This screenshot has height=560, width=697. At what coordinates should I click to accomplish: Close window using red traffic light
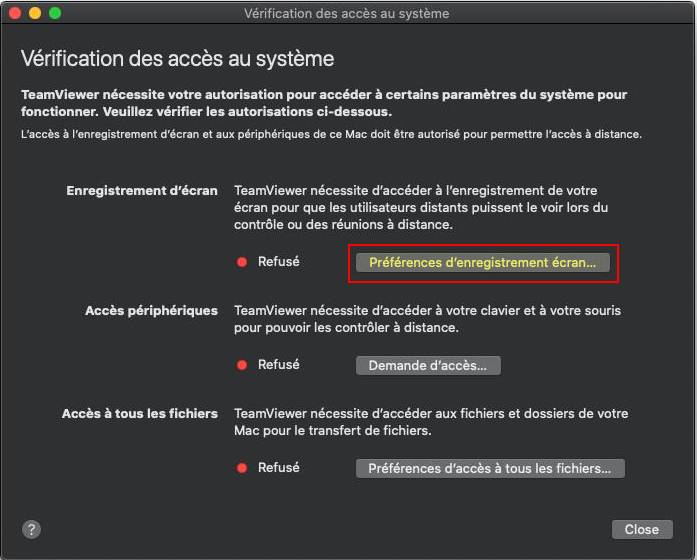(x=15, y=13)
